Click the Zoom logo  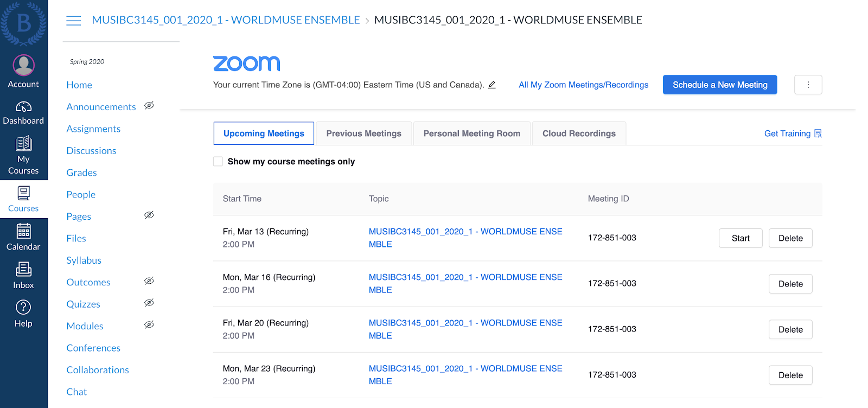[247, 63]
